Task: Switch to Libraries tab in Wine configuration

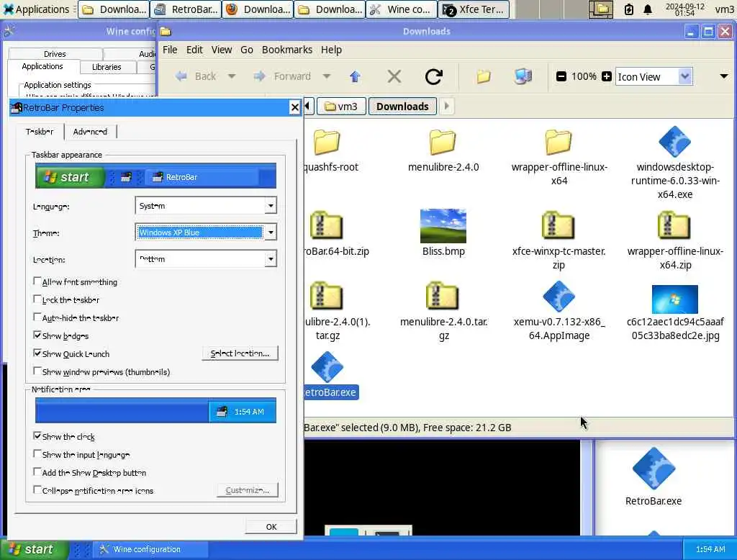Action: pyautogui.click(x=107, y=67)
